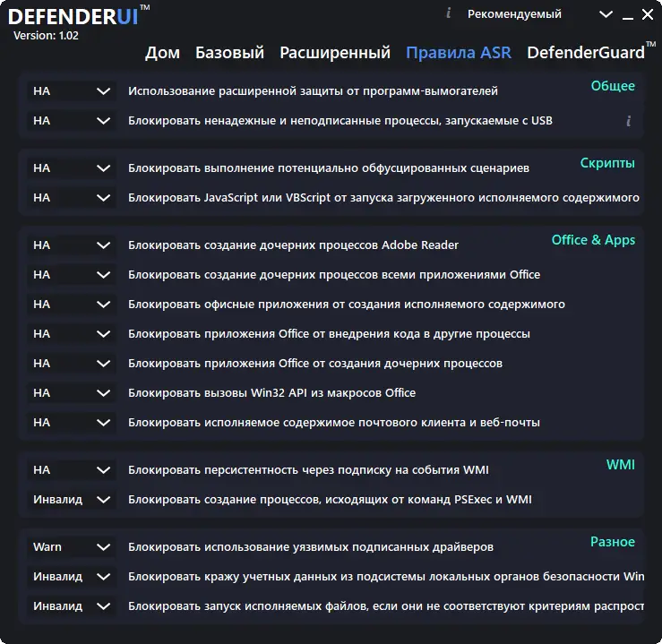This screenshot has width=662, height=644.
Task: Open dropdown for Adobe Reader child processes
Action: tap(72, 245)
